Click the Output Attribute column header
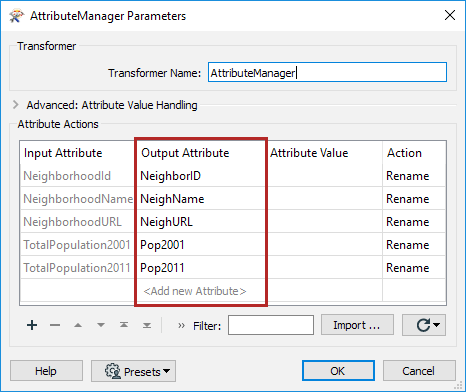Image resolution: width=466 pixels, height=392 pixels. [201, 153]
